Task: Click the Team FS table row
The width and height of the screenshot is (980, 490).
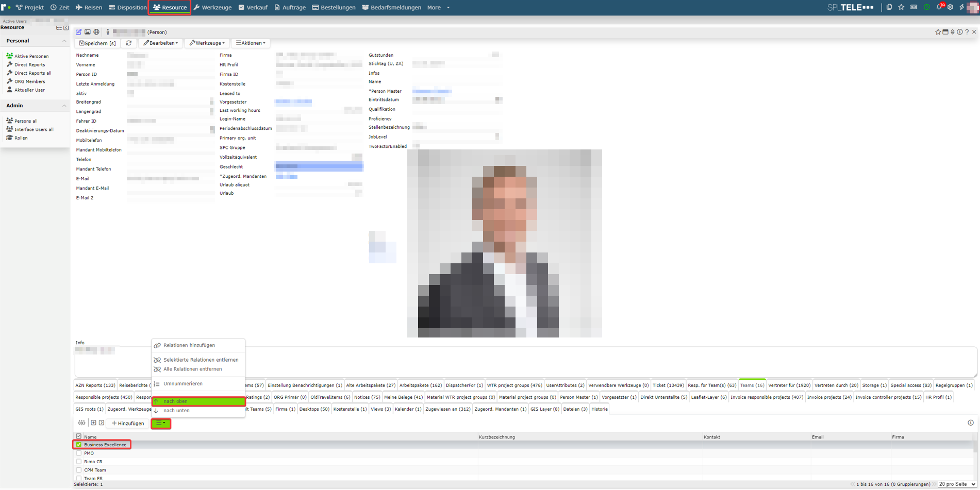Action: pos(523,478)
